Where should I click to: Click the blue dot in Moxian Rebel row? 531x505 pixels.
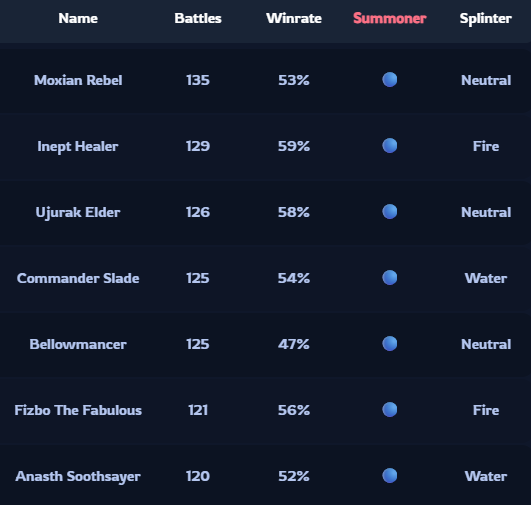click(389, 80)
